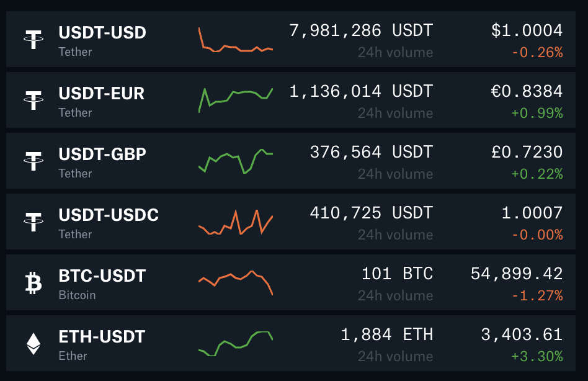This screenshot has height=381, width=588.
Task: Click the USDT-USD orange sparkline chart
Action: point(236,42)
